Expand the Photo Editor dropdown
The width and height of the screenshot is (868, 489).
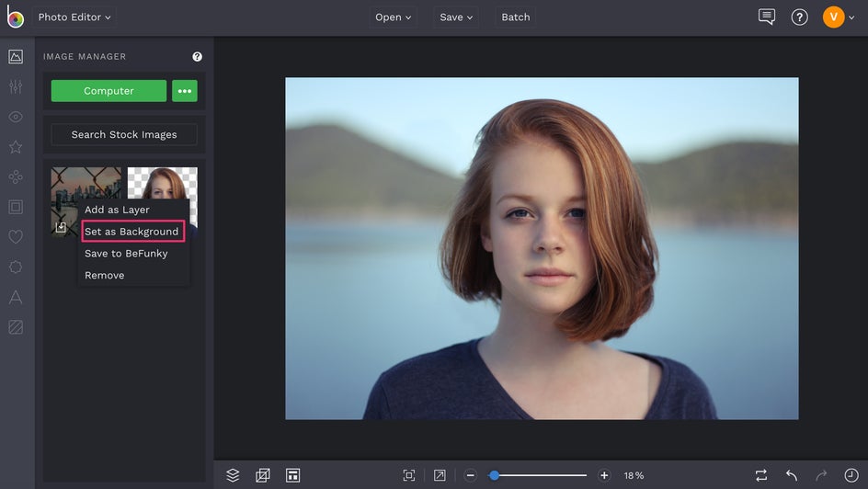(x=74, y=17)
